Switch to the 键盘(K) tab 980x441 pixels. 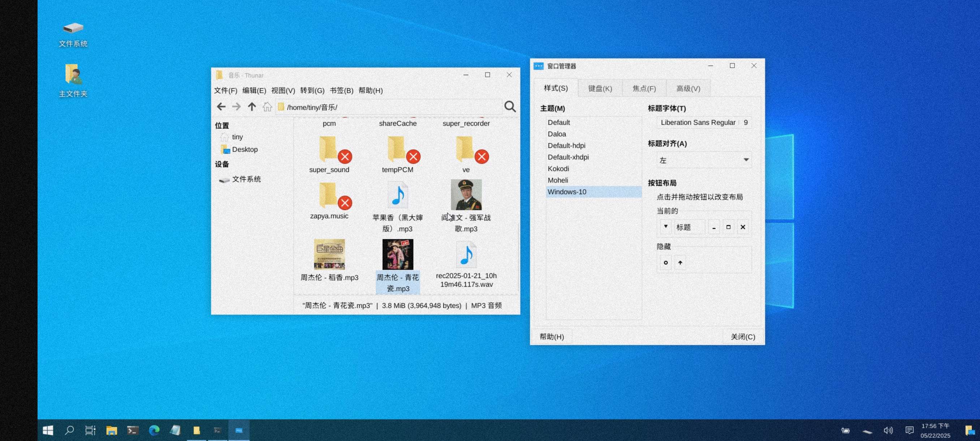coord(599,89)
